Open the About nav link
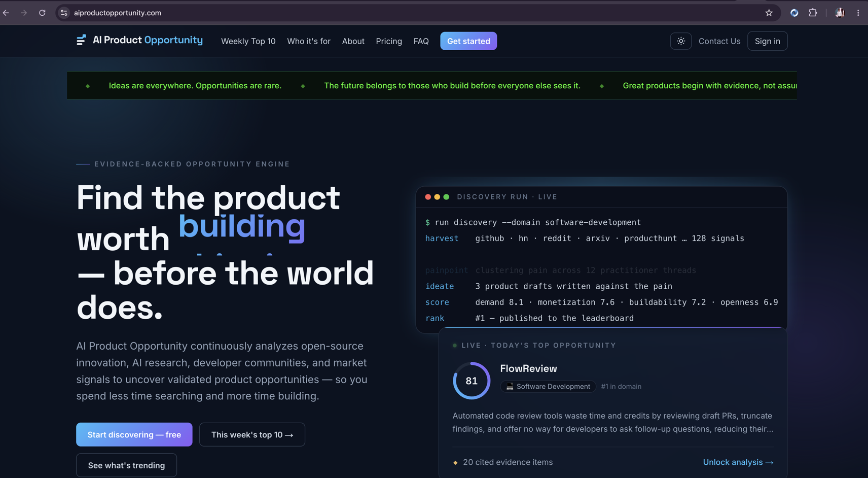Viewport: 868px width, 478px height. pos(353,41)
